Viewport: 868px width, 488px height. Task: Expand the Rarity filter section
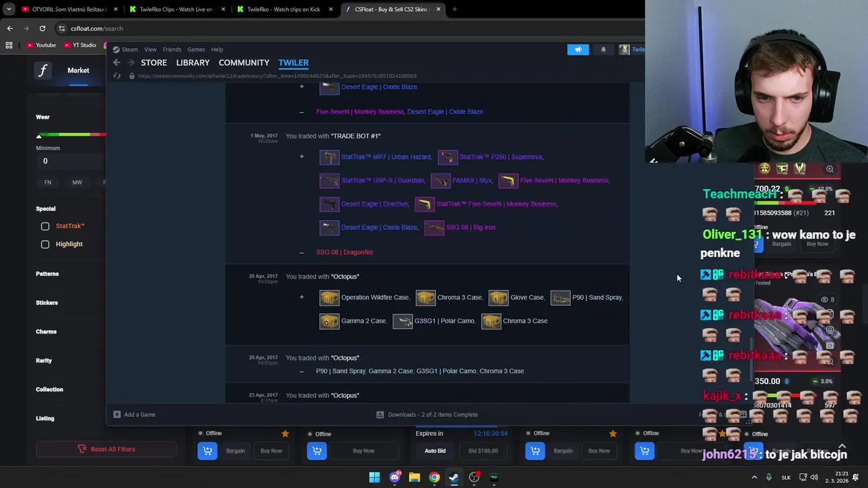coord(44,361)
